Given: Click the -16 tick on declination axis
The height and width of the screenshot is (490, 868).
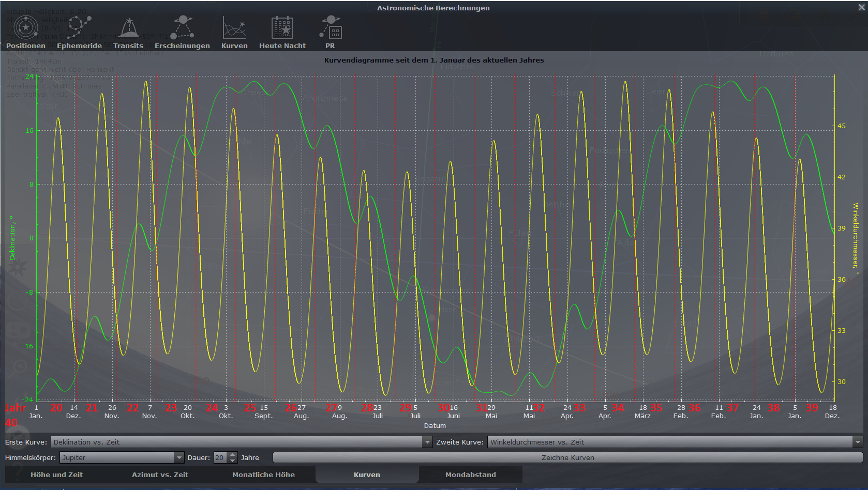Looking at the screenshot, I should point(28,346).
